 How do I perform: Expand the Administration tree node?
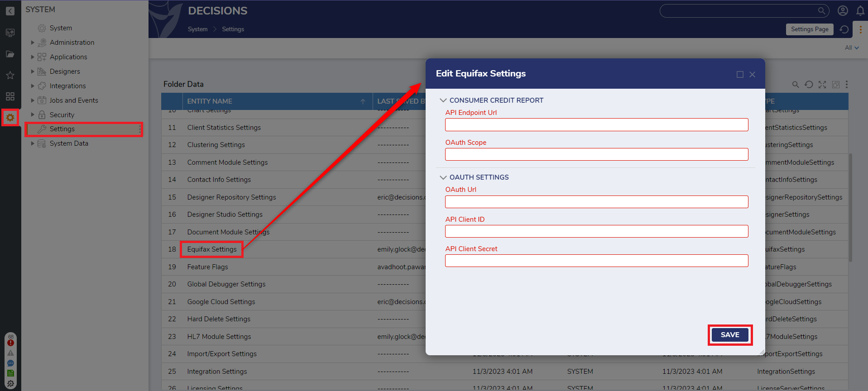(x=33, y=43)
